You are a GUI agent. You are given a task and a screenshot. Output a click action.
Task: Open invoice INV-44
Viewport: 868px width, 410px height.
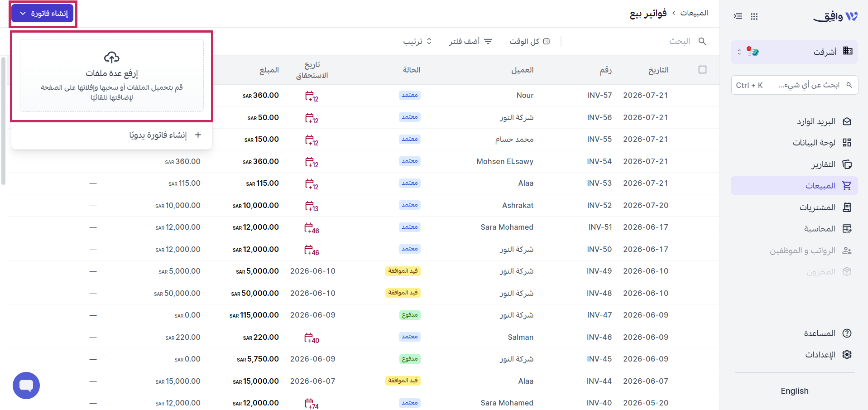pos(599,381)
